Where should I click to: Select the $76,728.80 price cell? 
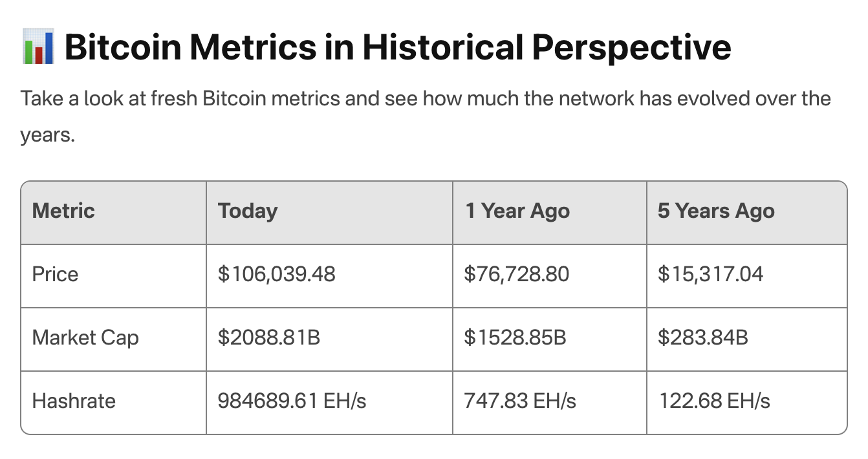[x=516, y=274]
